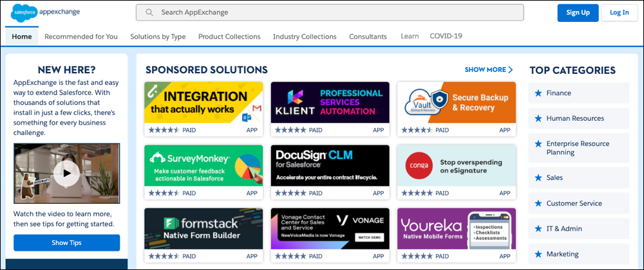This screenshot has height=270, width=644.
Task: Click into the Search AppExchange field
Action: pyautogui.click(x=330, y=12)
